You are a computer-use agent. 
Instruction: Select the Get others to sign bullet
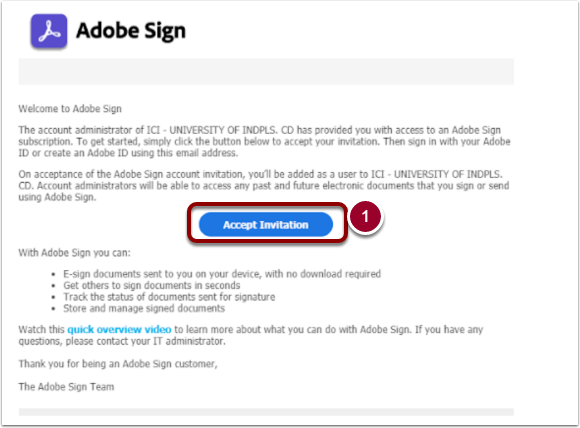[x=152, y=285]
